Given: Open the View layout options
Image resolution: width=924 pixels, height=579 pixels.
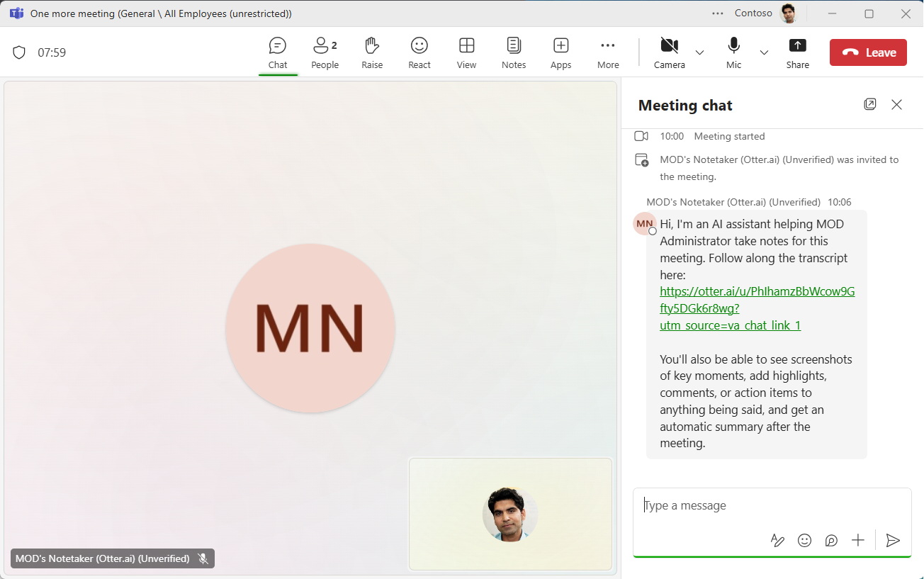Looking at the screenshot, I should click(x=466, y=52).
